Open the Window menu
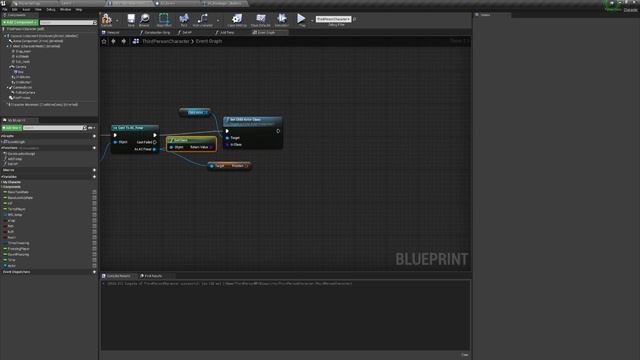This screenshot has width=640, height=360. point(65,9)
